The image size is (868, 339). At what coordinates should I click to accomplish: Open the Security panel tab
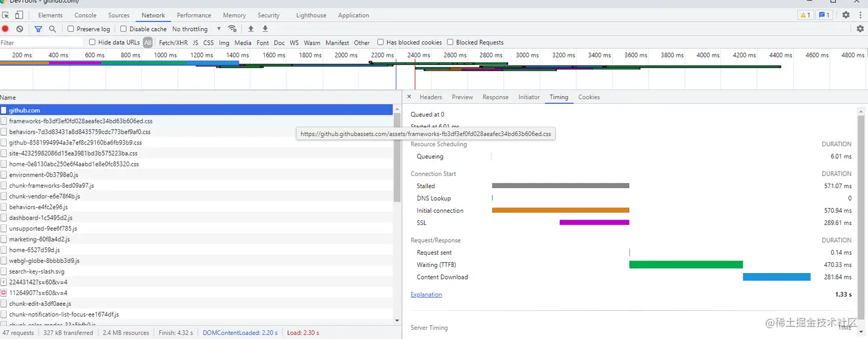(x=269, y=15)
